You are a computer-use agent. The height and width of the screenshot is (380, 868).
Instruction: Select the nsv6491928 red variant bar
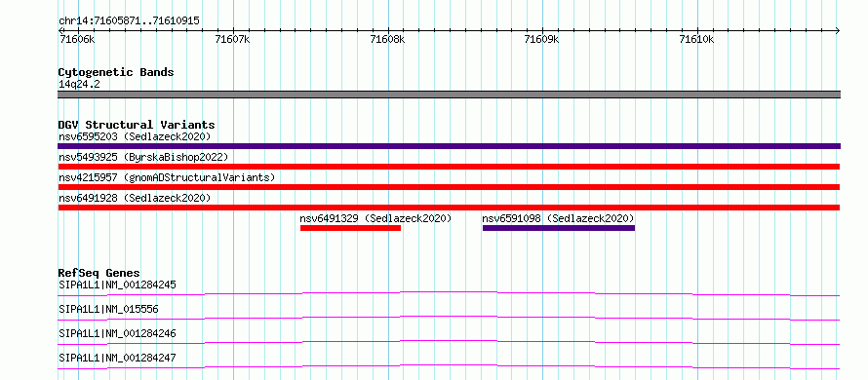click(x=449, y=208)
